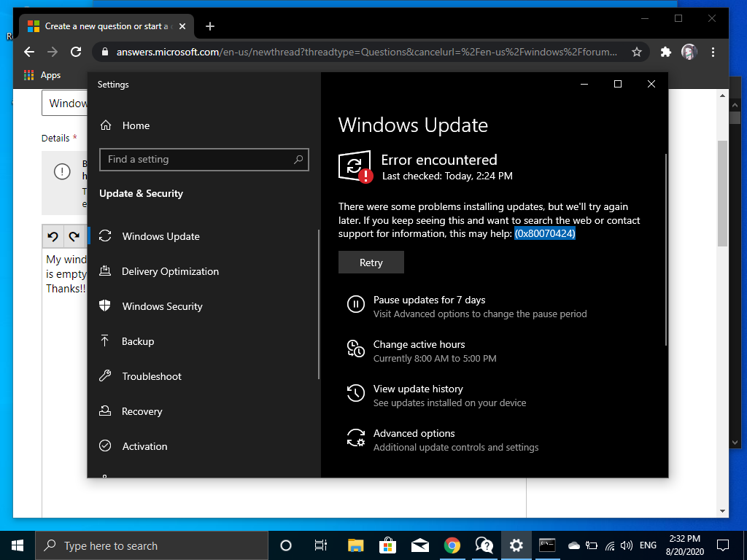Open the Chrome profile avatar
The image size is (747, 560).
pyautogui.click(x=689, y=52)
